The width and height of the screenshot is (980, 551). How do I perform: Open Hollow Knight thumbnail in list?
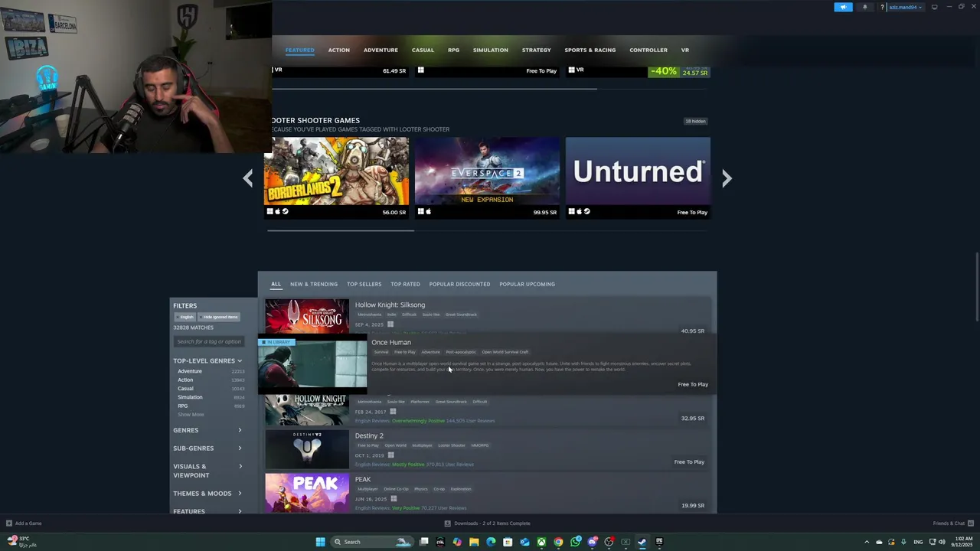[x=307, y=409]
